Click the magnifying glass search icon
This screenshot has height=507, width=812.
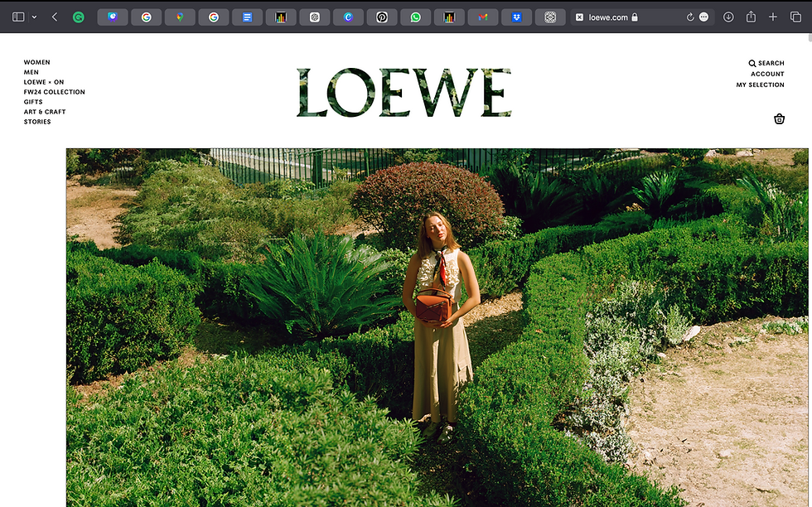pyautogui.click(x=752, y=63)
